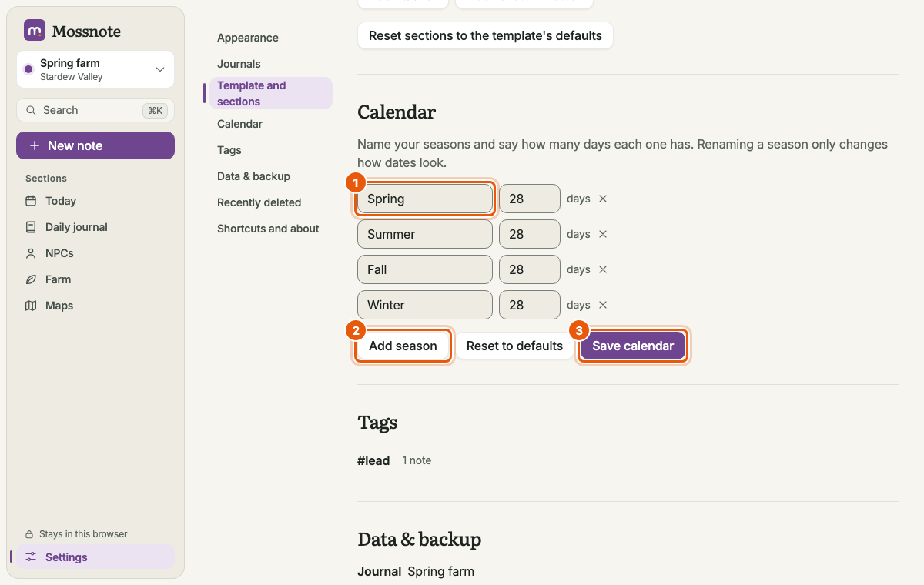Click the NPCs person icon
924x585 pixels.
click(x=31, y=253)
